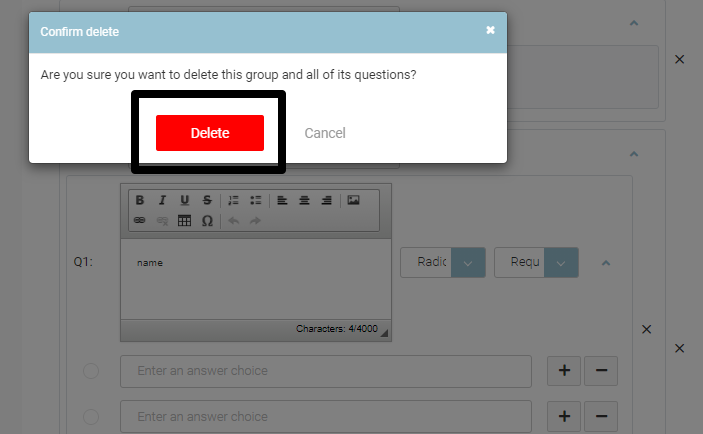Insert a table in the editor
The width and height of the screenshot is (703, 434).
pyautogui.click(x=184, y=221)
